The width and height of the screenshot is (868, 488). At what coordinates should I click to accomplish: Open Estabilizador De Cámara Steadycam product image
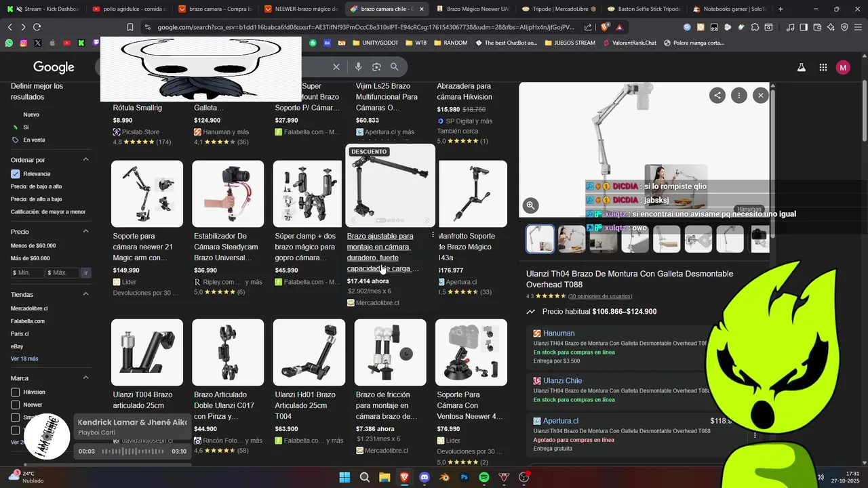pos(228,194)
